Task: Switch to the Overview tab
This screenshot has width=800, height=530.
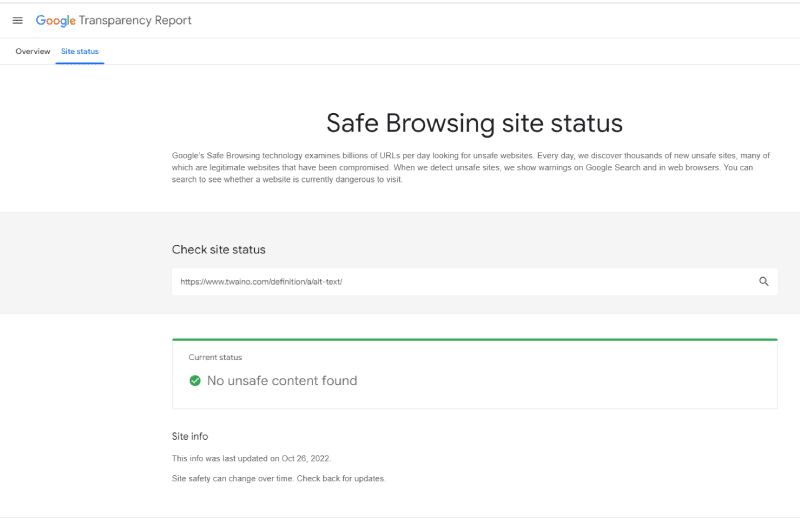Action: tap(33, 51)
